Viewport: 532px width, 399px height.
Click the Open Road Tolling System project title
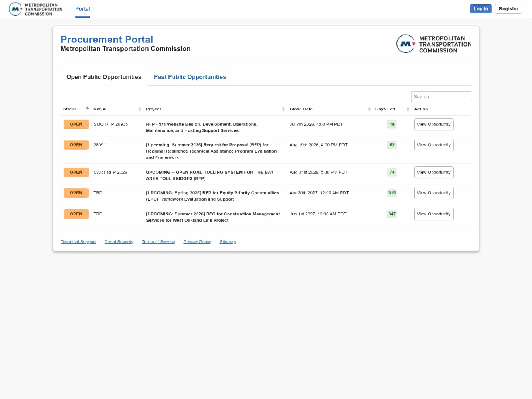210,175
